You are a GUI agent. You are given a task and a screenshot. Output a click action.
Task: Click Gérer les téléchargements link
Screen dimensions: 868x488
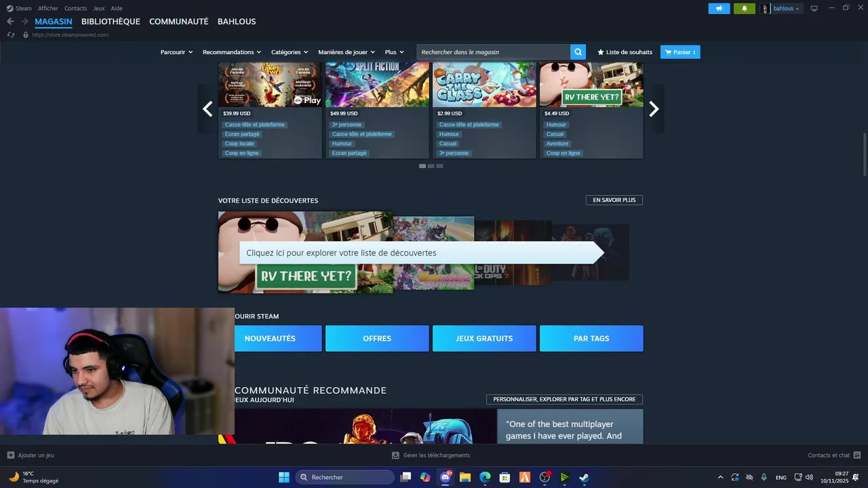coord(437,455)
